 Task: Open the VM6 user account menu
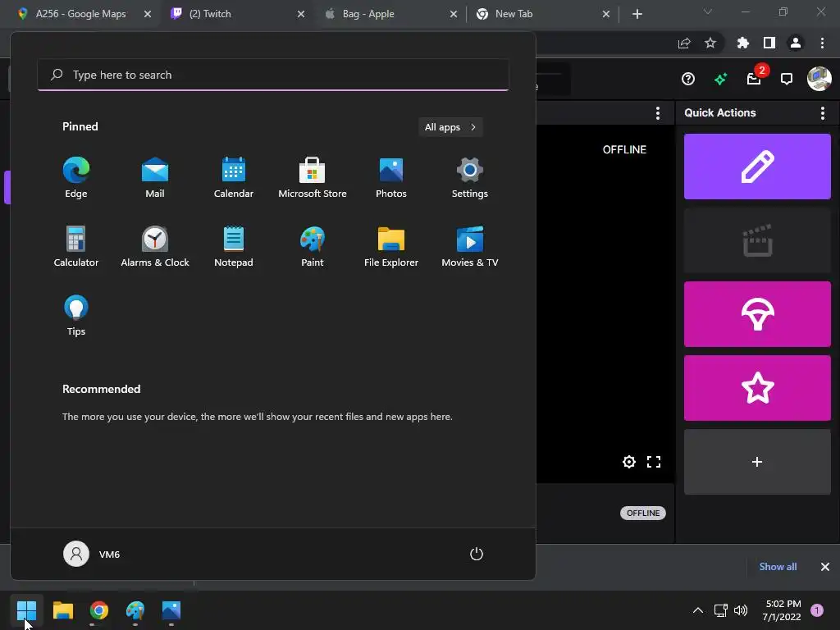(92, 554)
